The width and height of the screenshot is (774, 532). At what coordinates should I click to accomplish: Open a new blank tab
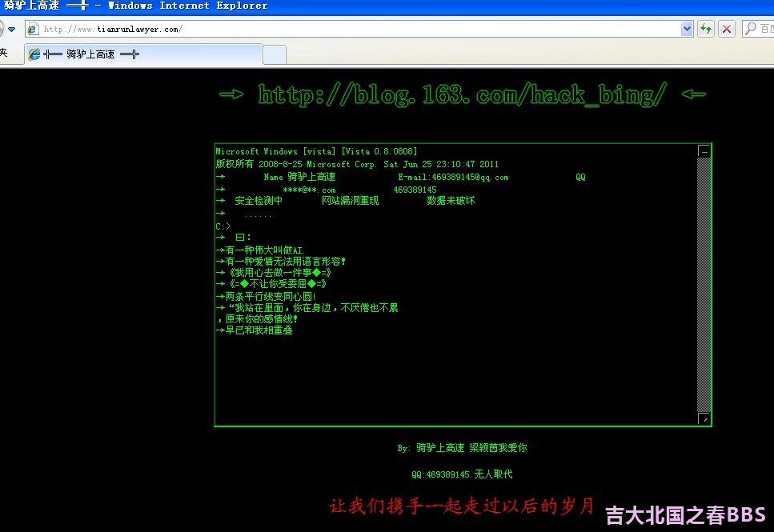coord(275,54)
